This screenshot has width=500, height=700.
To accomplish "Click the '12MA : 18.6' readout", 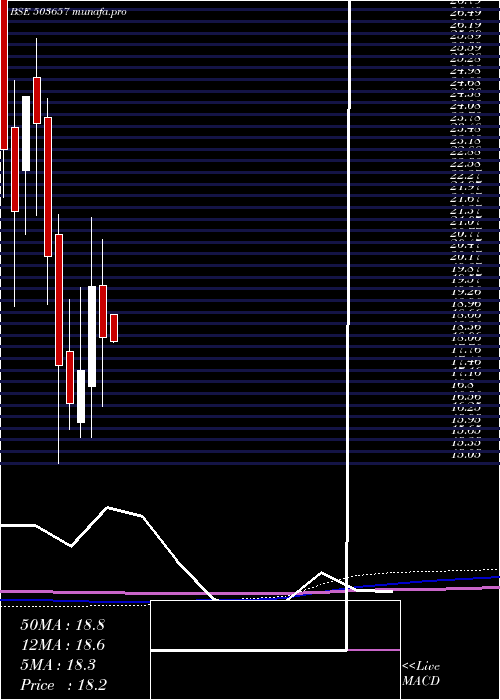I will [62, 645].
